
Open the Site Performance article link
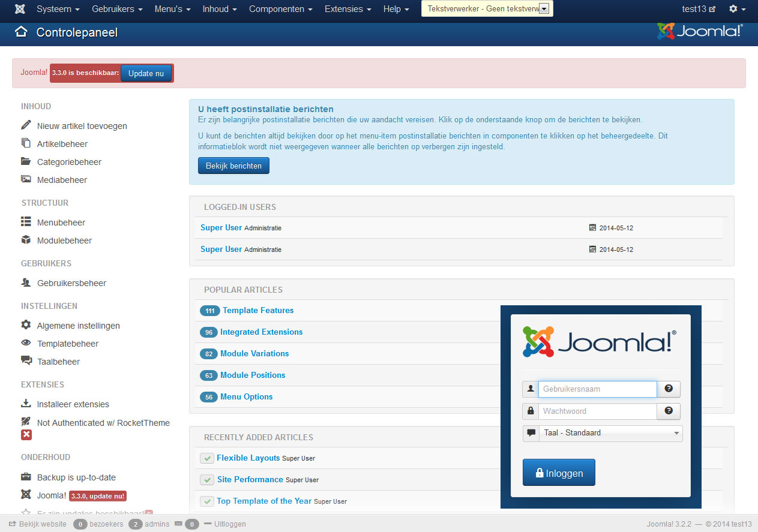click(250, 479)
